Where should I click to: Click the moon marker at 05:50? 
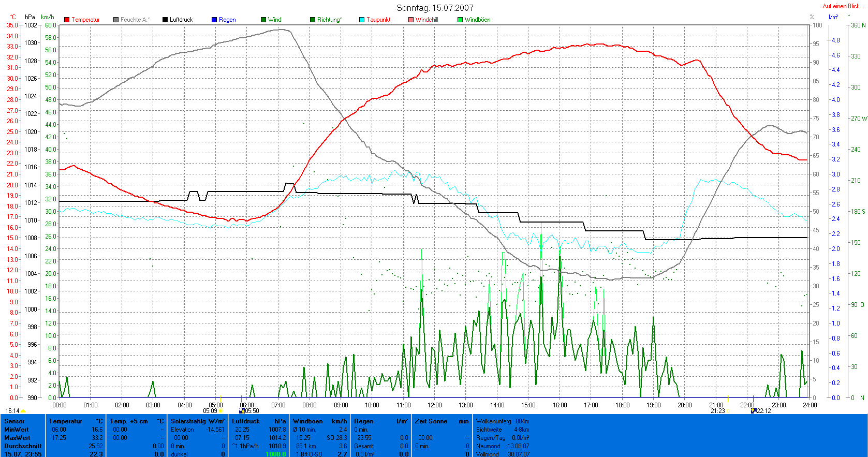[242, 411]
